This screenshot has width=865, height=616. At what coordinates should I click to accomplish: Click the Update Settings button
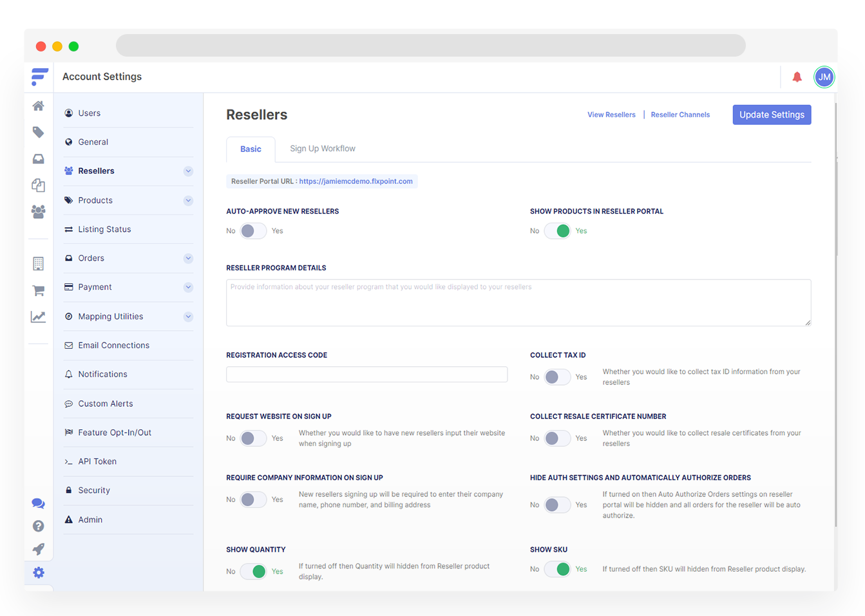pyautogui.click(x=772, y=115)
